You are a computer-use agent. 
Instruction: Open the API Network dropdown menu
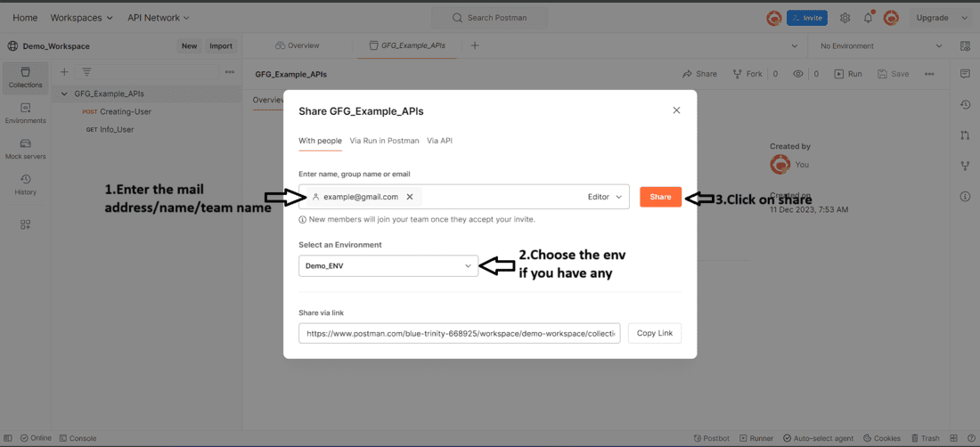click(x=159, y=18)
